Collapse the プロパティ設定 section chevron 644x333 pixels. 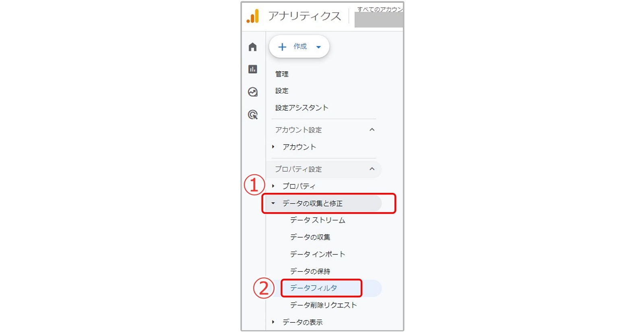[372, 169]
